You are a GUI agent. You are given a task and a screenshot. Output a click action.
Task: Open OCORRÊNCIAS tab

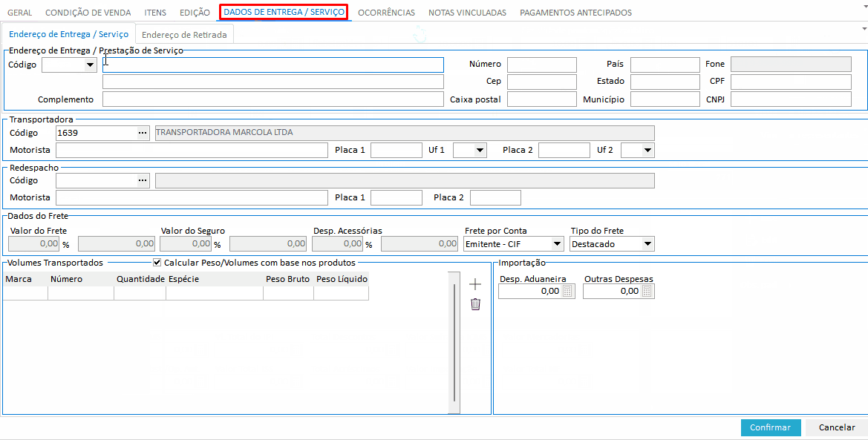point(386,12)
